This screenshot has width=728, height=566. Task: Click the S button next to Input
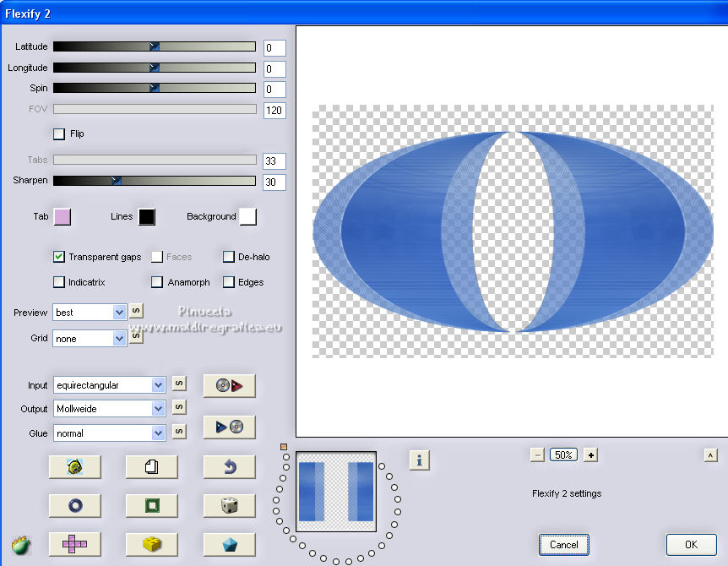pyautogui.click(x=179, y=383)
